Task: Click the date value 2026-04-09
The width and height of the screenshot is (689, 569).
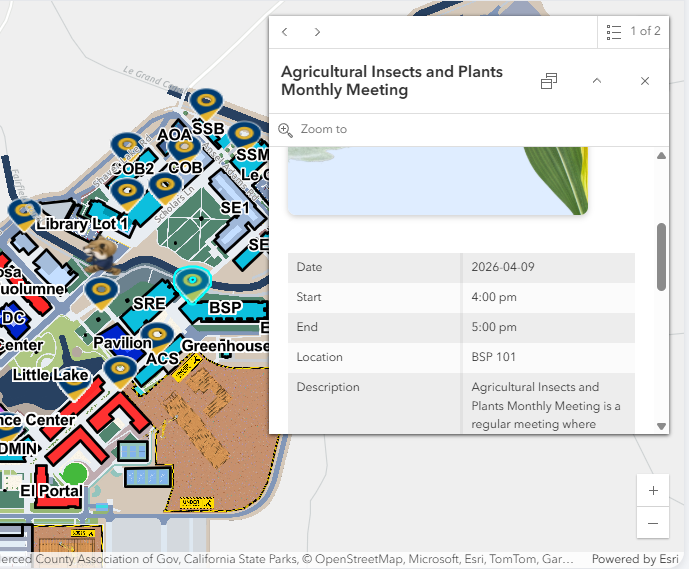Action: click(x=503, y=267)
